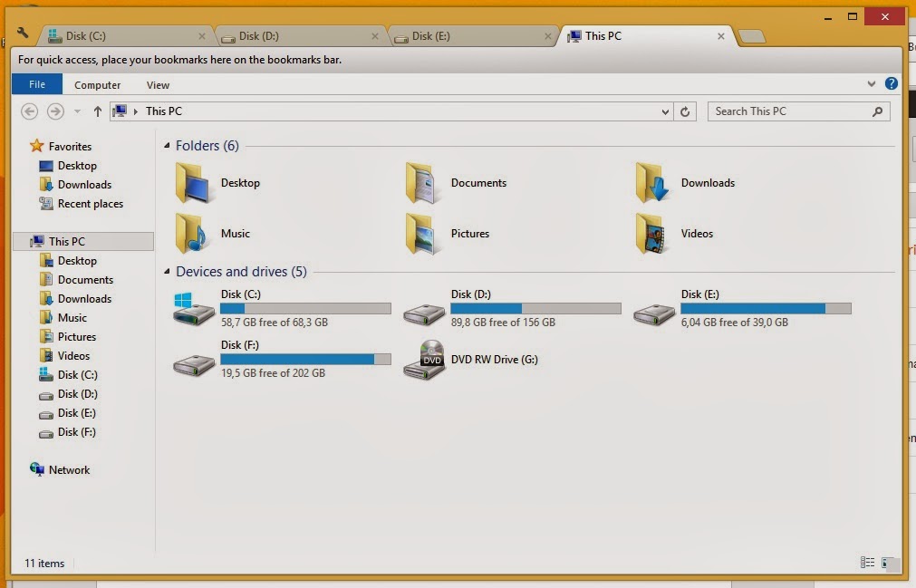This screenshot has height=588, width=916.
Task: Click the Search This PC field
Action: point(790,111)
